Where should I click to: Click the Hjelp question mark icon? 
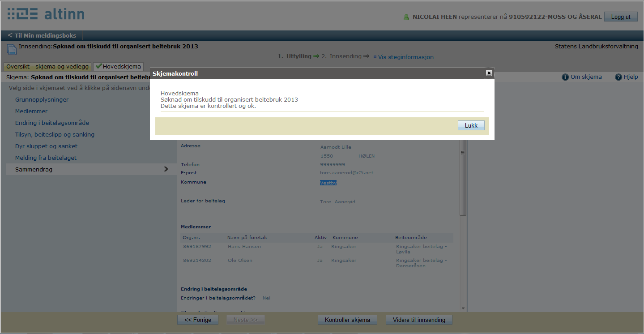(618, 77)
